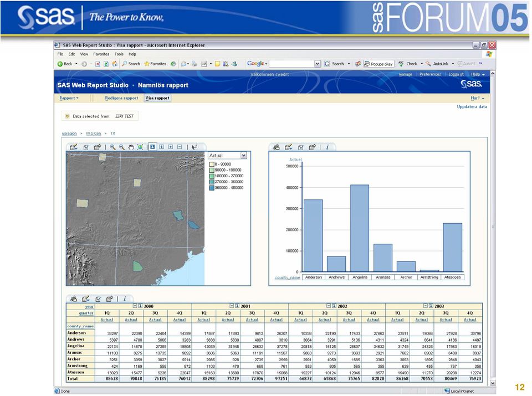Click the Uppdatera data link
Screen dimensions: 532x396
coord(472,106)
